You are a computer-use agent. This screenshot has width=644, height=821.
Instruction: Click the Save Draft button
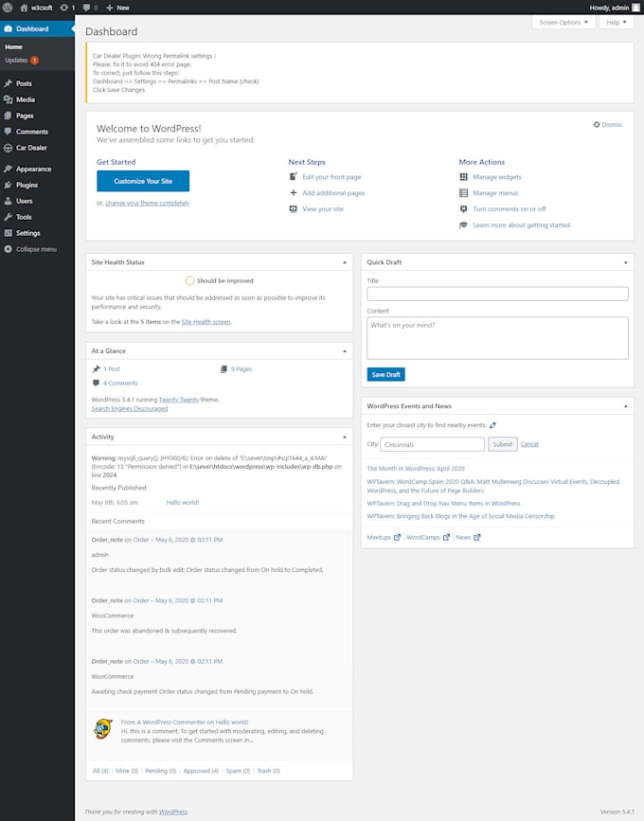click(x=385, y=374)
